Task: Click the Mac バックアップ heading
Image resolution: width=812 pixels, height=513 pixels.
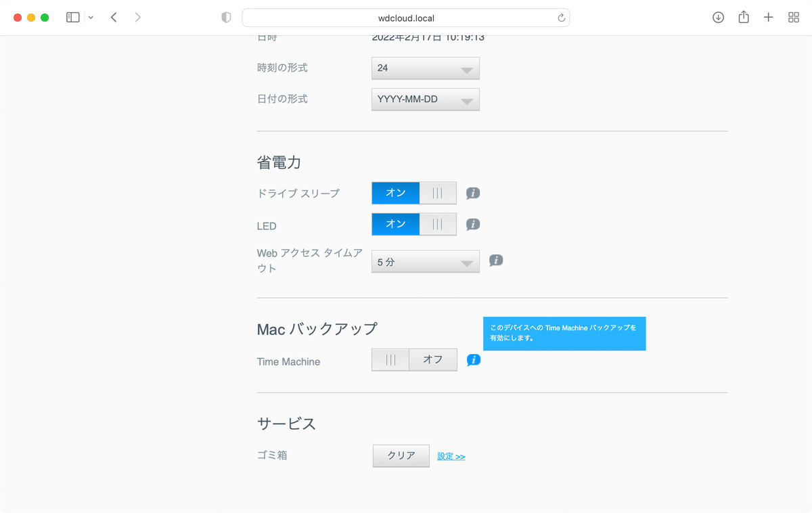Action: 317,329
